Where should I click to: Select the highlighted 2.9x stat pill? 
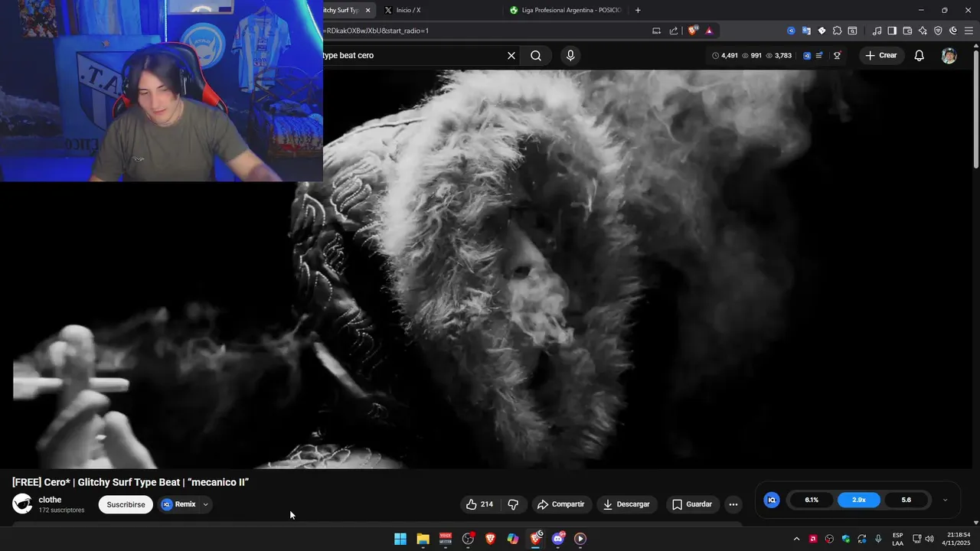(859, 500)
